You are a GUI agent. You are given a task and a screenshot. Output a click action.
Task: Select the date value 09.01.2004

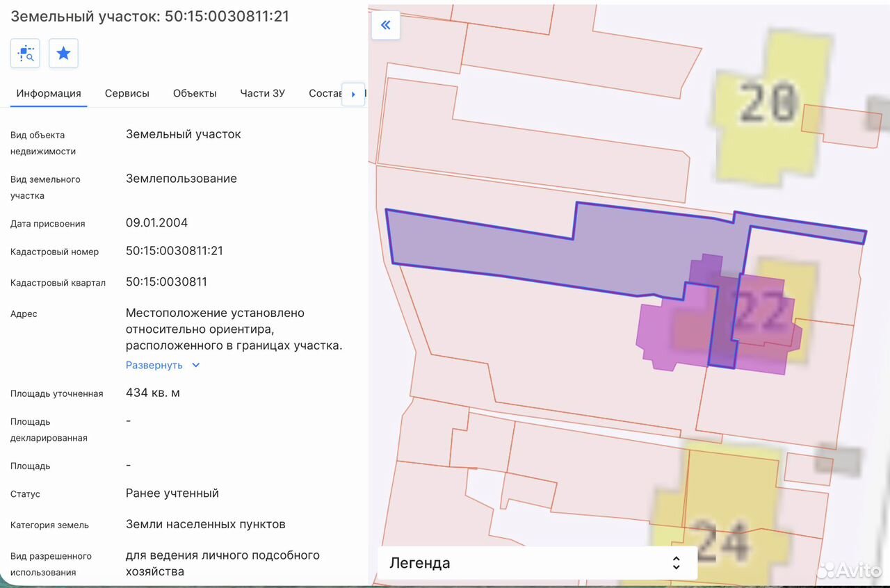(x=156, y=223)
